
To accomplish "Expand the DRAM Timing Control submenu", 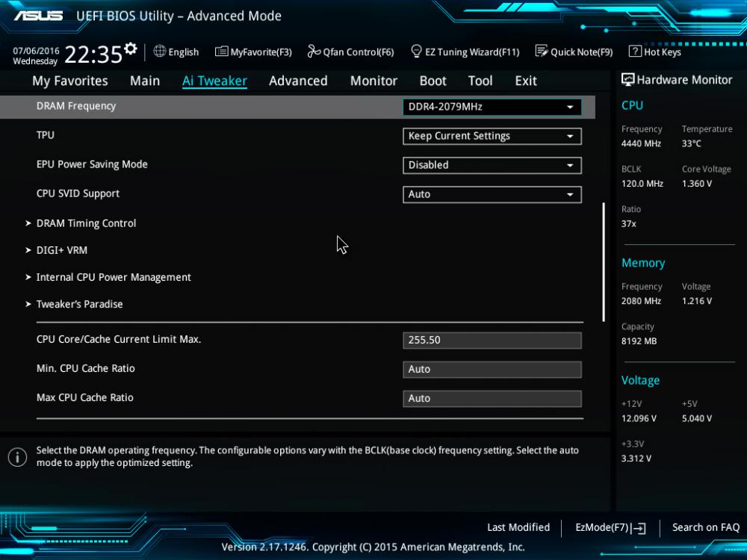I will pyautogui.click(x=86, y=223).
